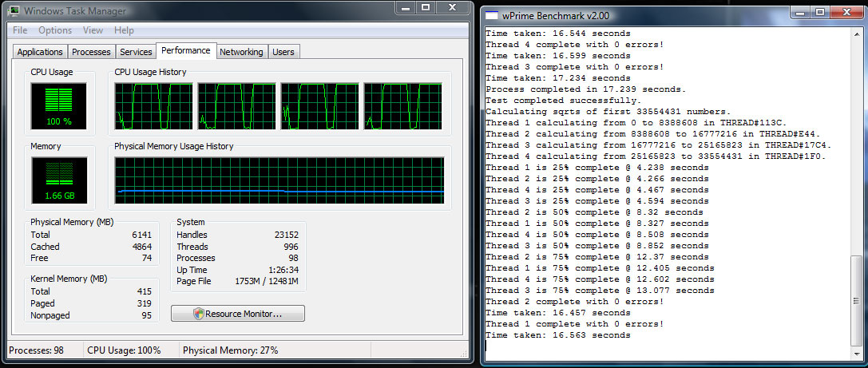
Task: Open the View menu in Task Manager
Action: coord(93,30)
